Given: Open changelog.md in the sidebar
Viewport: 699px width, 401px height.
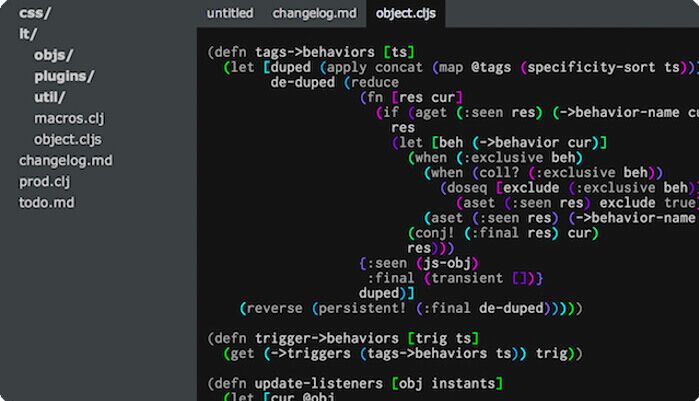Looking at the screenshot, I should pyautogui.click(x=66, y=160).
